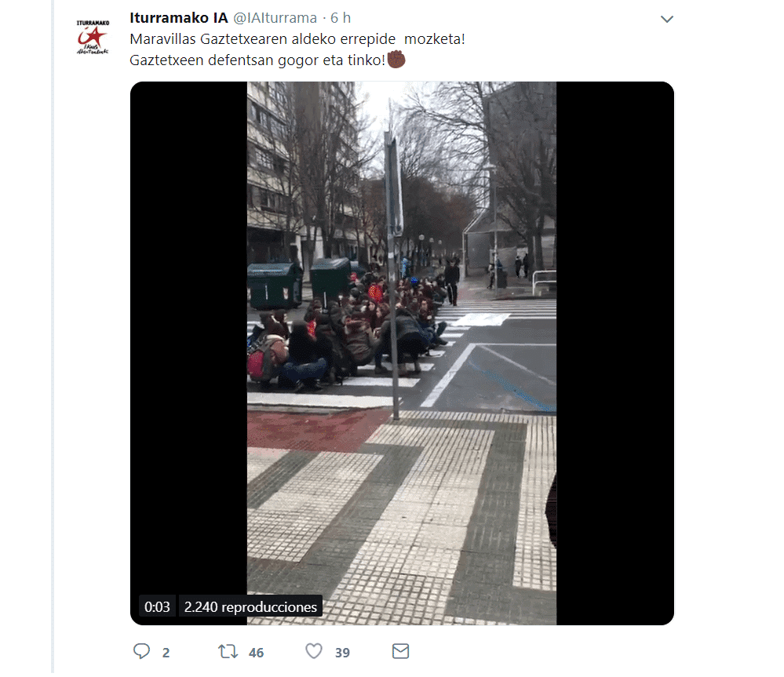Screen dimensions: 784x677
Task: Open the Iturramako IA display name
Action: (x=178, y=18)
